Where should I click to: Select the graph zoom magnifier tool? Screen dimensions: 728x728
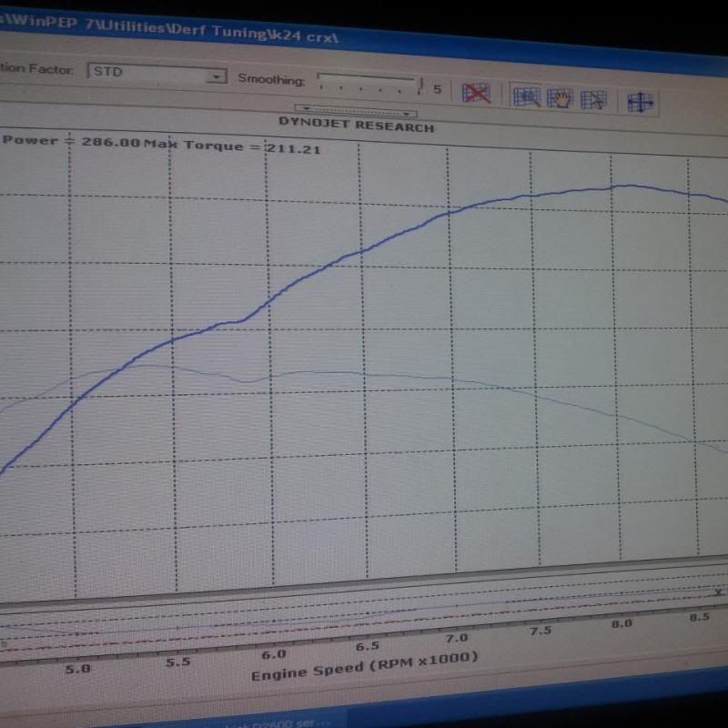[527, 96]
